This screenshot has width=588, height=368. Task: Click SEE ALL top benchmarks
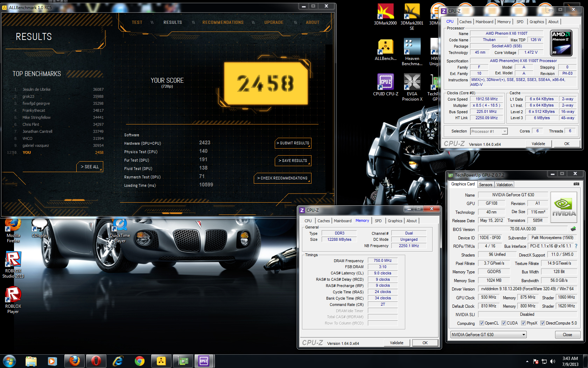click(90, 167)
